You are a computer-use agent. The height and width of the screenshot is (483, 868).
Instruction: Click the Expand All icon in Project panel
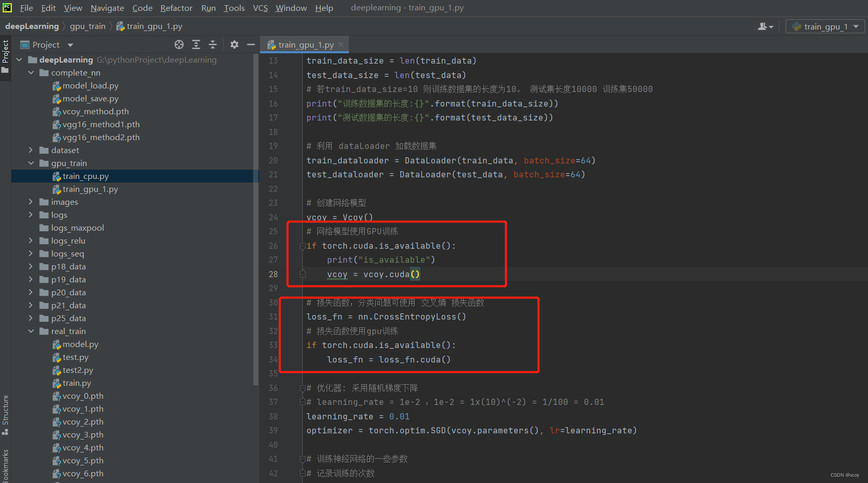196,44
